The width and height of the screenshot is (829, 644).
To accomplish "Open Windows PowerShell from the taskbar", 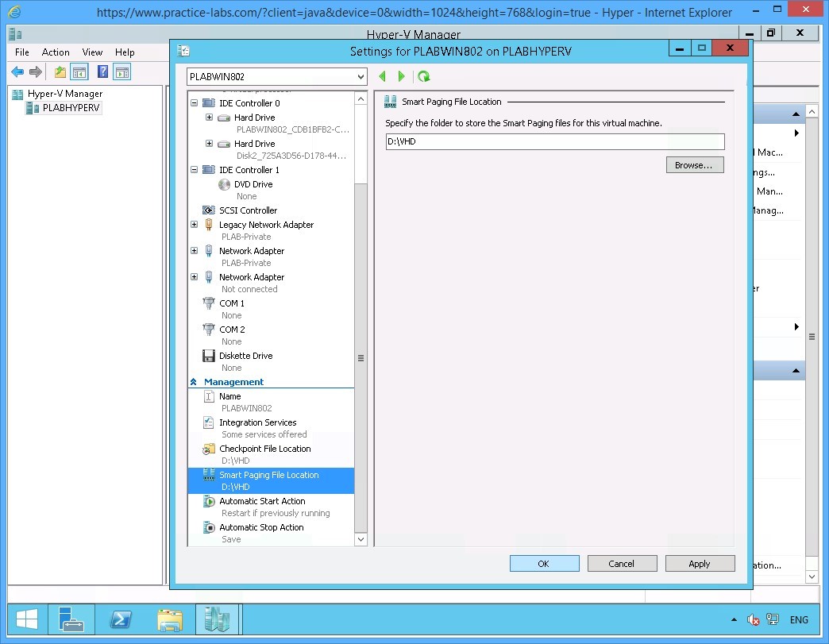I will click(121, 619).
